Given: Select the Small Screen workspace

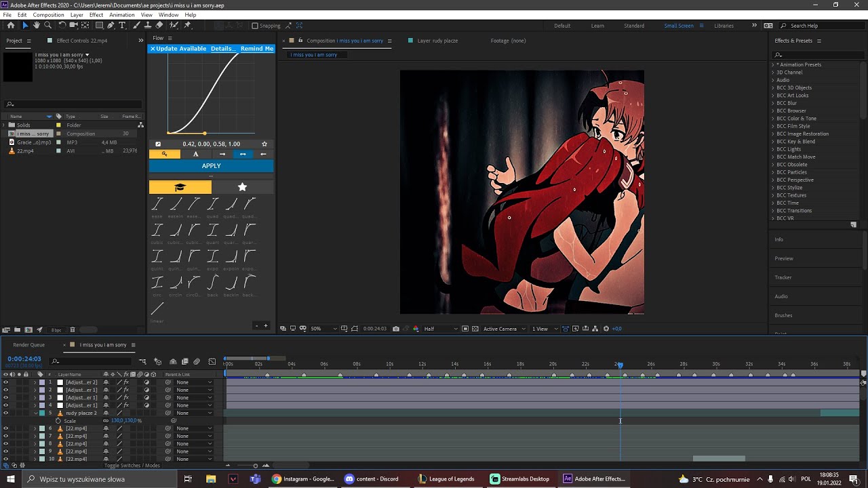Looking at the screenshot, I should click(x=679, y=26).
